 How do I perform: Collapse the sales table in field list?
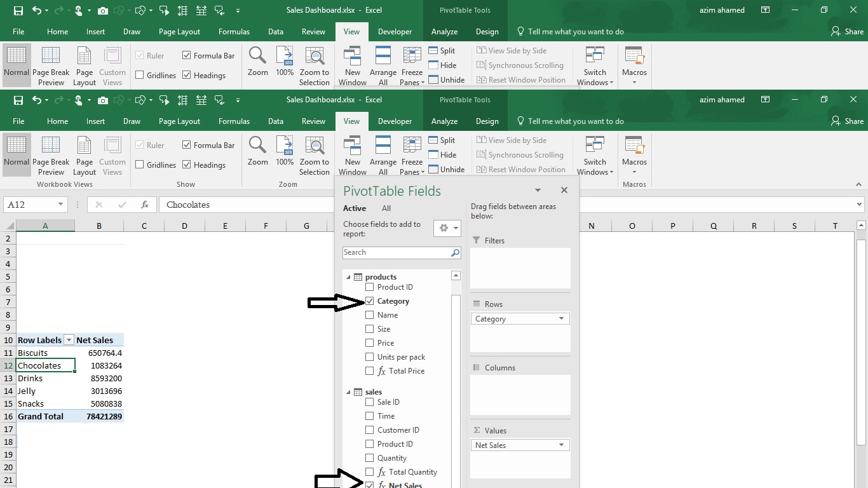click(x=348, y=392)
